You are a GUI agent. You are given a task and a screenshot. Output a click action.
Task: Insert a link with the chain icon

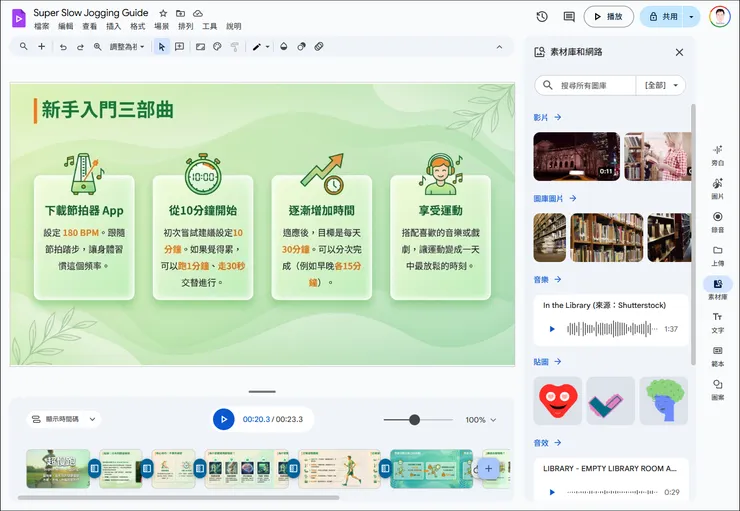pyautogui.click(x=319, y=47)
